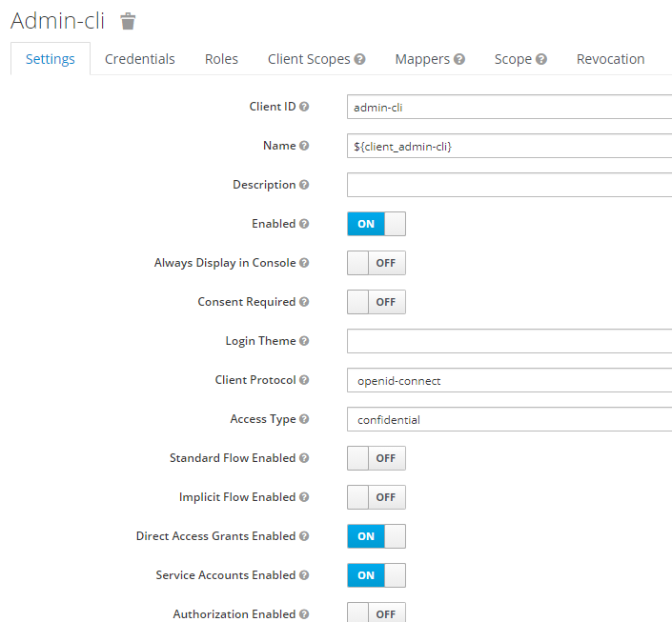Open the Scope tab
The image size is (672, 622).
[x=513, y=59]
